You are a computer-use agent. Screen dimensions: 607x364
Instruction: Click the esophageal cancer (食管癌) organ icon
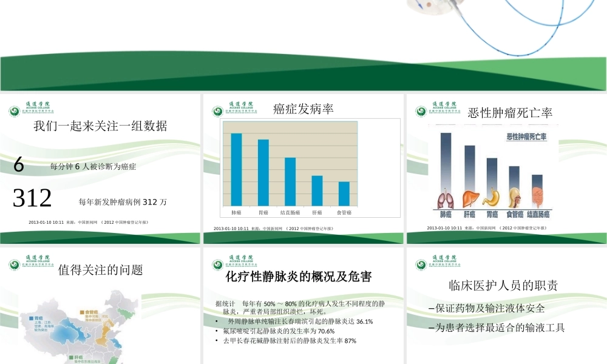tap(514, 197)
